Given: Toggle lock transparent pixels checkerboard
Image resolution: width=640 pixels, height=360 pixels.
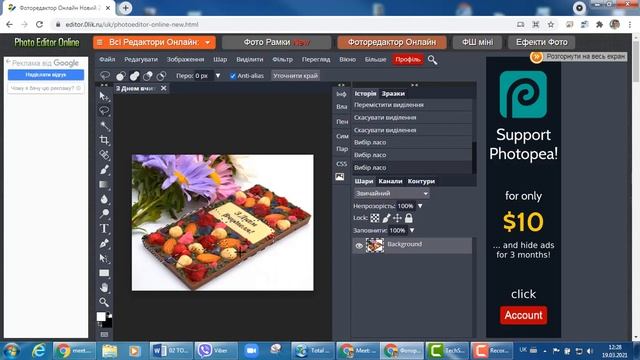Looking at the screenshot, I should click(x=375, y=218).
